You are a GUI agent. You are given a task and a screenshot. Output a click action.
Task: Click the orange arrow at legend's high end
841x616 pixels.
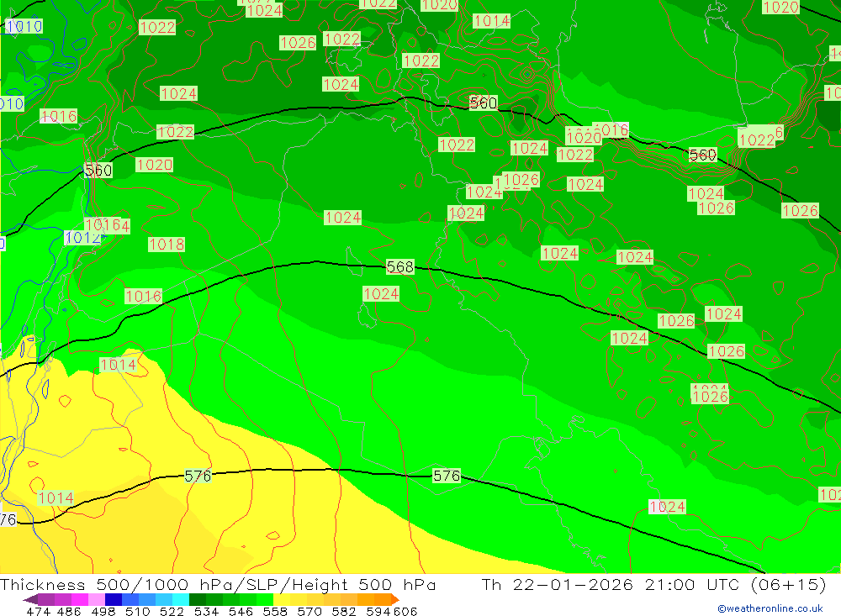coord(395,599)
